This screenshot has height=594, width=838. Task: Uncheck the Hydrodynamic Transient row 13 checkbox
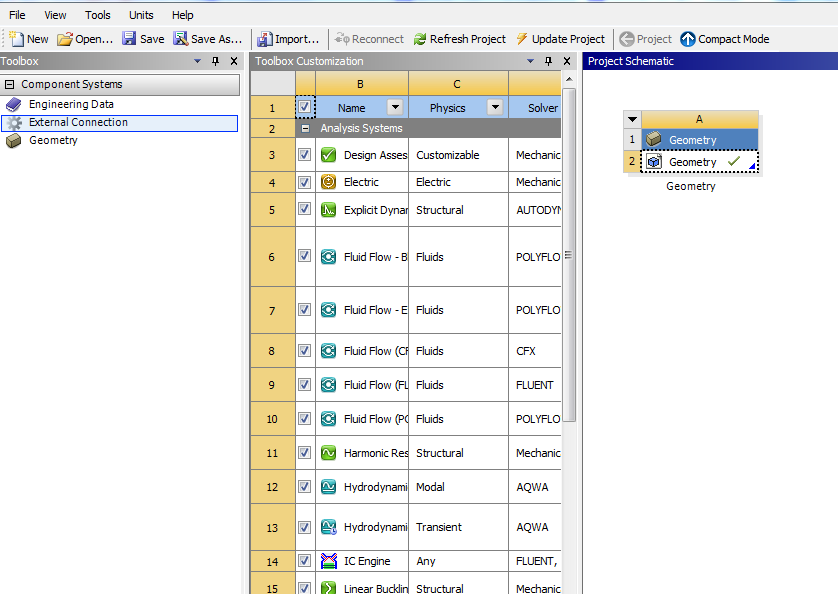(305, 527)
